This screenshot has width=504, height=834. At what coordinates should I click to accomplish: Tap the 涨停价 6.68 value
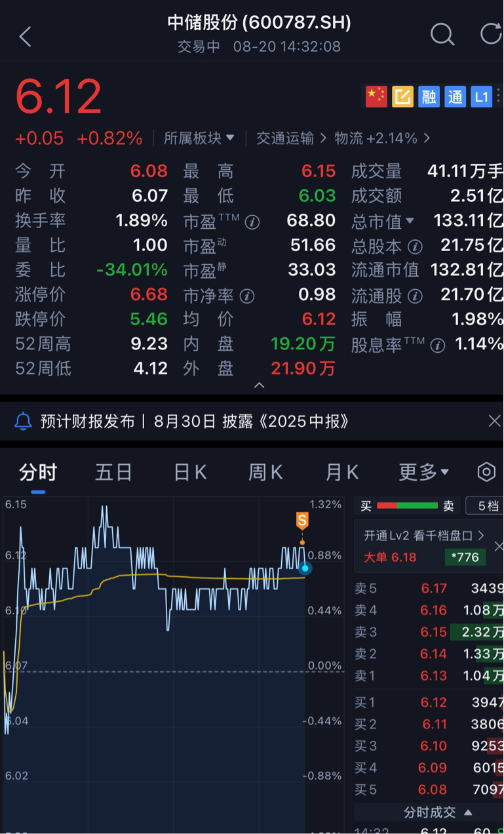(149, 294)
